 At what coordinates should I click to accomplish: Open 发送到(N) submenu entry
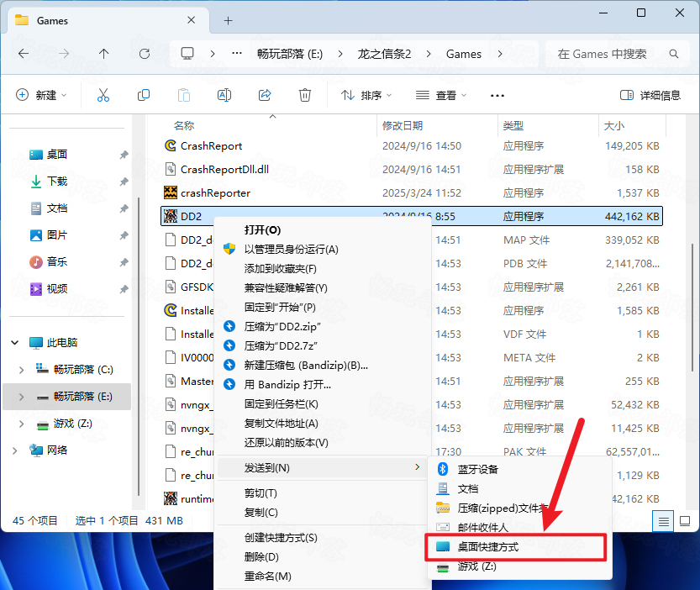coord(323,467)
